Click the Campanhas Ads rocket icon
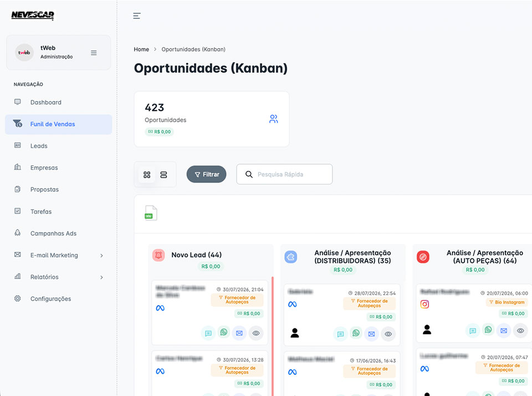The image size is (532, 396). (x=18, y=232)
